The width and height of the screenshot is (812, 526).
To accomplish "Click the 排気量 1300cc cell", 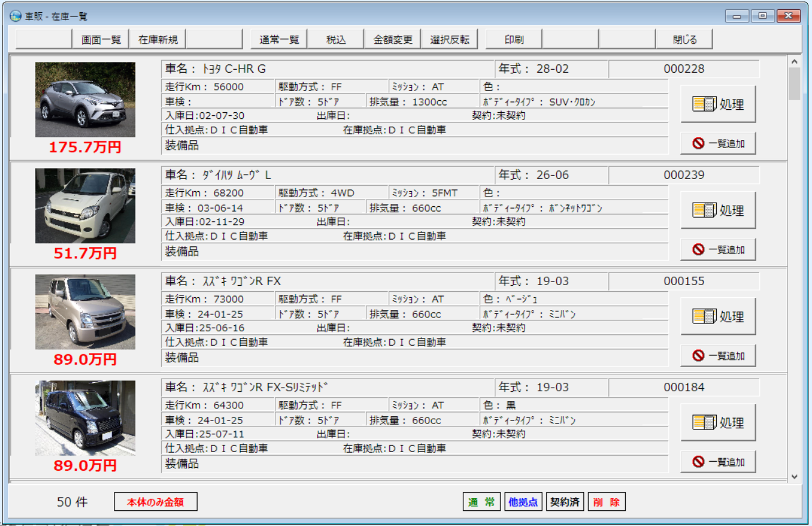I will (x=423, y=102).
